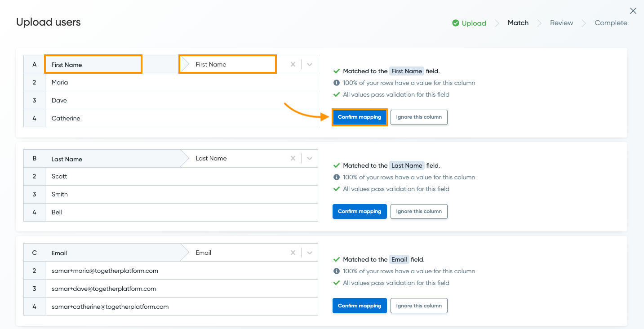Viewport: 644px width, 329px height.
Task: Click the Email source column header
Action: click(112, 253)
